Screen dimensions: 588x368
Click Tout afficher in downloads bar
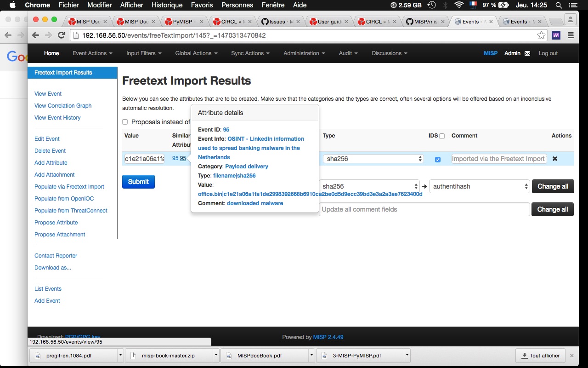click(540, 356)
